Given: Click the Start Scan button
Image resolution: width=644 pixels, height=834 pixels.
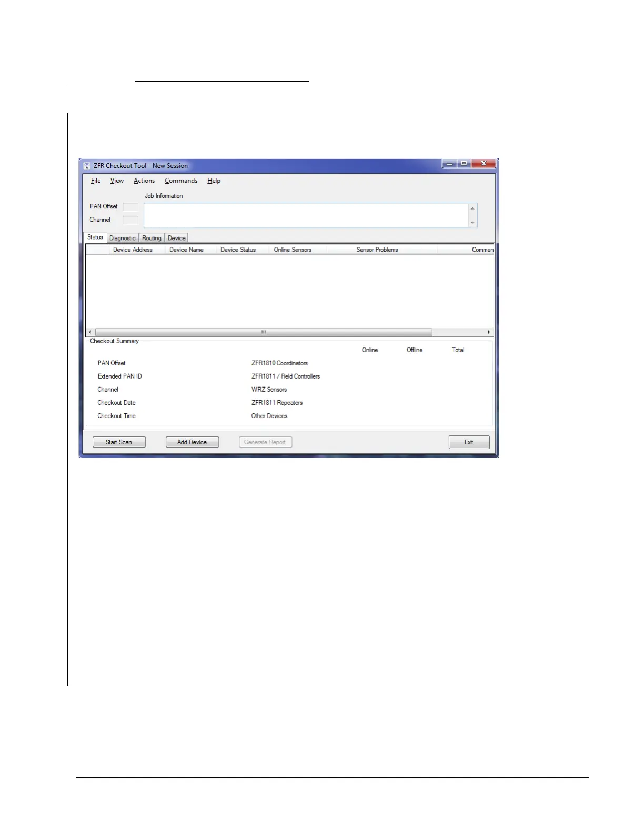Looking at the screenshot, I should point(119,442).
